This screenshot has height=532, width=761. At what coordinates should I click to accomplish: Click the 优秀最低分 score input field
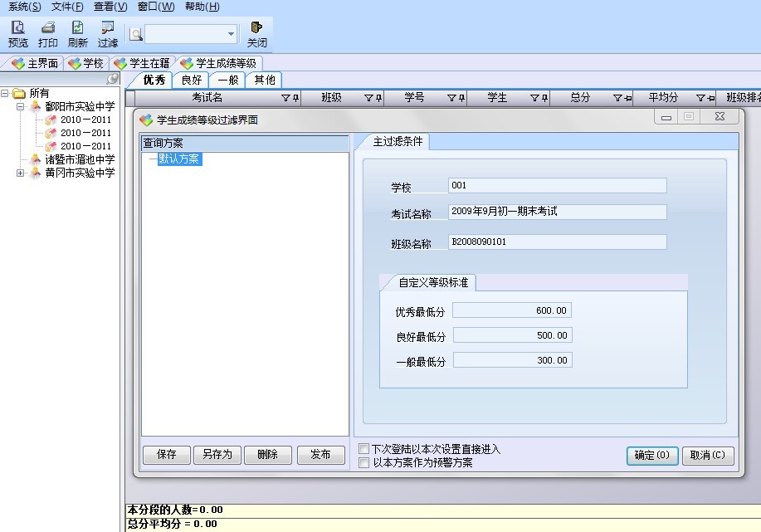click(511, 310)
